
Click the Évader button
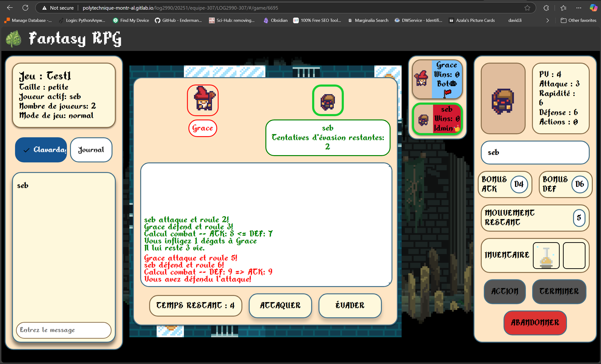point(350,306)
